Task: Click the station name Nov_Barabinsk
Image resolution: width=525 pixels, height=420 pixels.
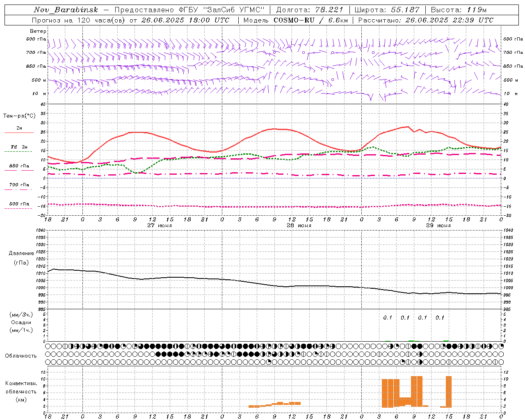Action: coord(66,10)
